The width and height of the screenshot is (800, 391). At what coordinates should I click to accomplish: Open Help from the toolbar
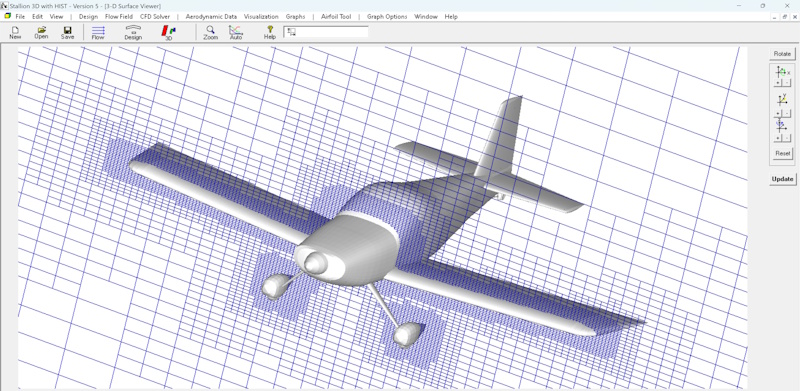[270, 33]
